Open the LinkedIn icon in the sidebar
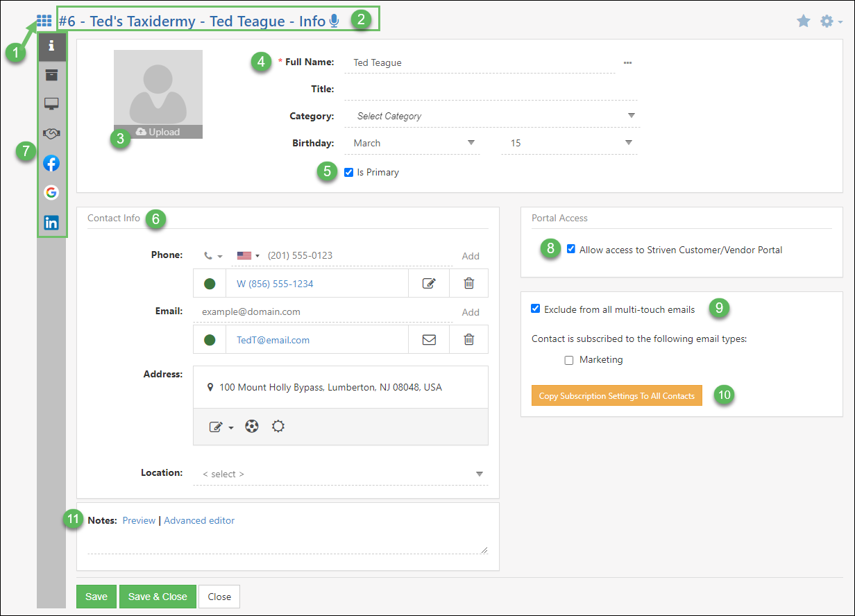The height and width of the screenshot is (616, 855). tap(51, 222)
